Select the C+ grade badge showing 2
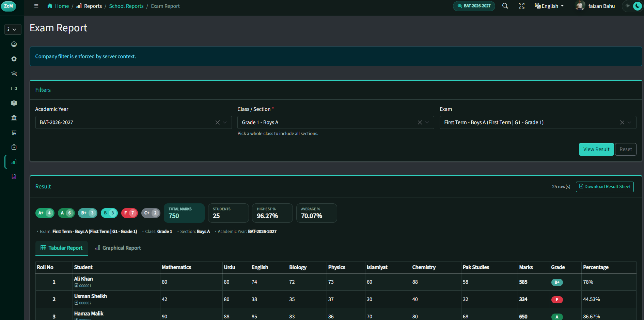 (151, 213)
